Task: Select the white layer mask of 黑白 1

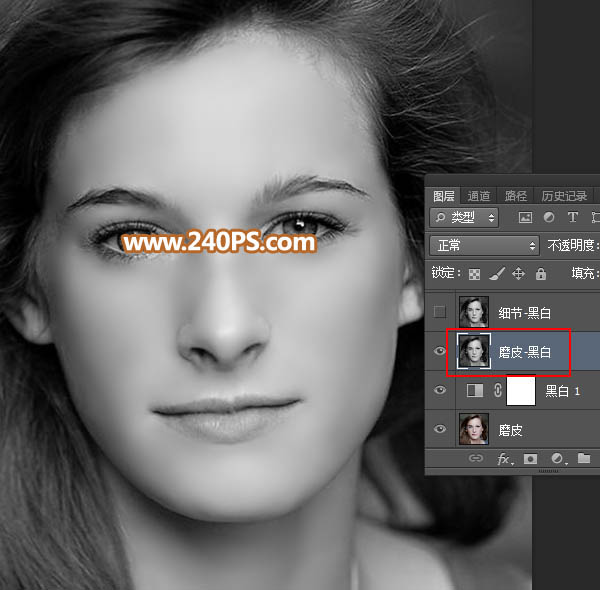Action: (x=521, y=390)
